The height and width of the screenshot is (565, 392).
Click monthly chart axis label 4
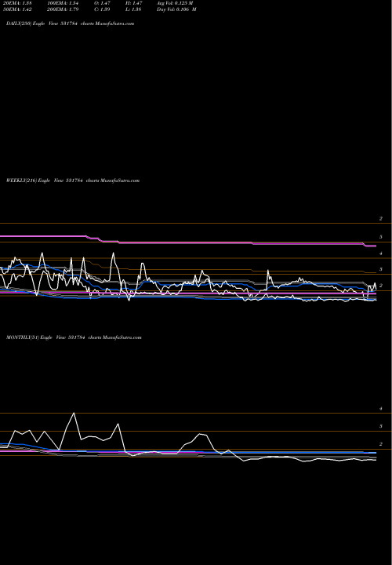(x=380, y=409)
